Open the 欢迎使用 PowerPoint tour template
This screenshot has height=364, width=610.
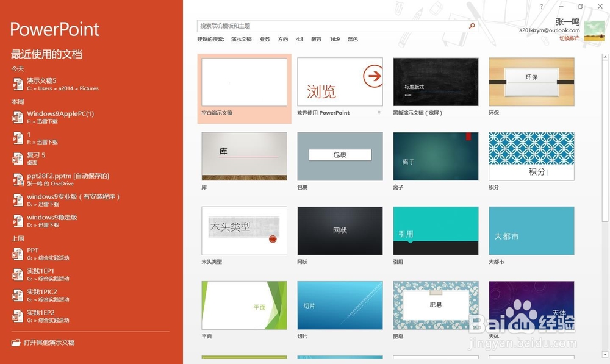(x=340, y=82)
